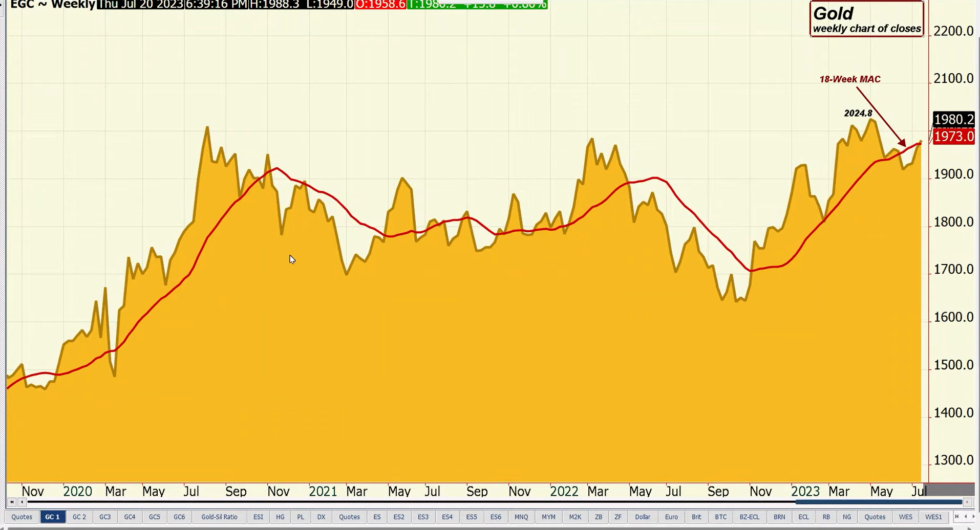Click the 1980.2 last price label
The height and width of the screenshot is (530, 980).
coord(953,120)
